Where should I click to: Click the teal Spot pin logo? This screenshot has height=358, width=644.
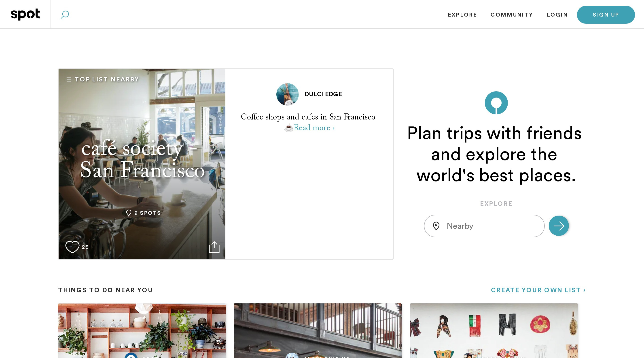[x=496, y=103]
